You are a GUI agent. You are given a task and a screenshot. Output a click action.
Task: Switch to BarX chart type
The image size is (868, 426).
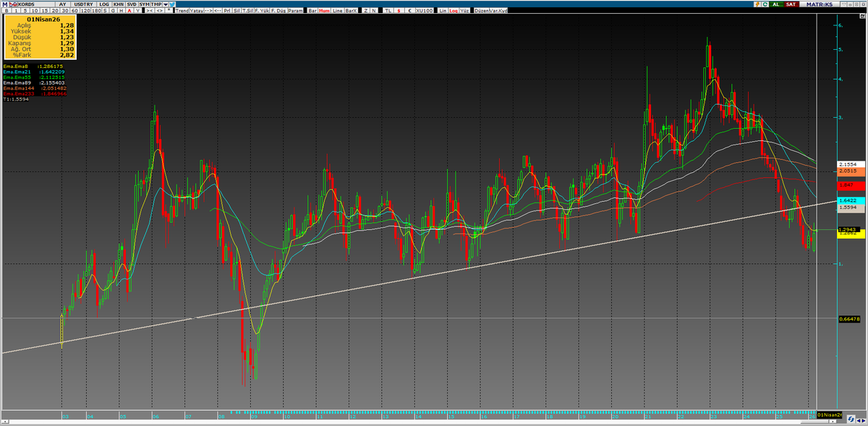coord(352,11)
